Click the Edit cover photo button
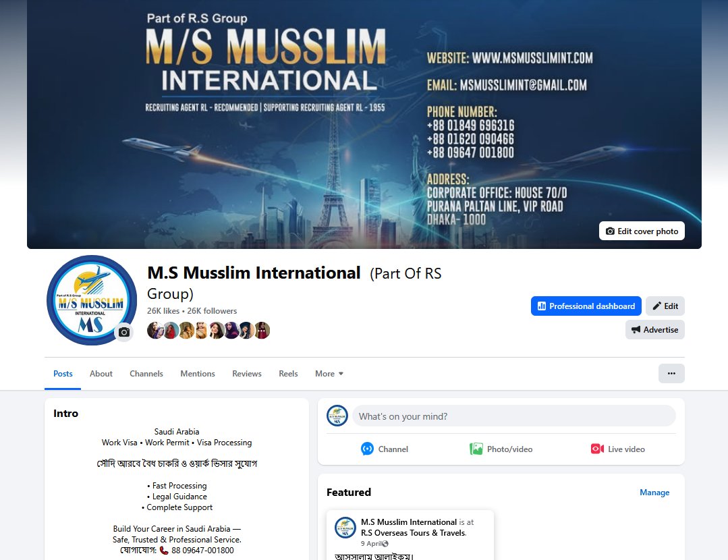 (642, 231)
